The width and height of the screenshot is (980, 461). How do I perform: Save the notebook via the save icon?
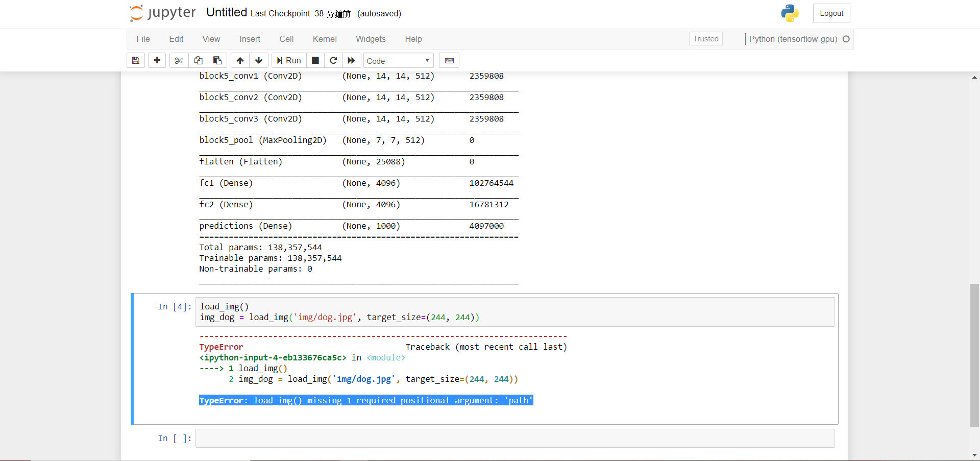135,60
